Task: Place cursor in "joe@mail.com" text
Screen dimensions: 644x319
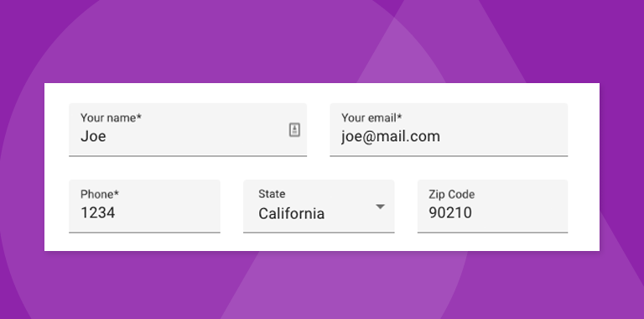Action: click(391, 136)
